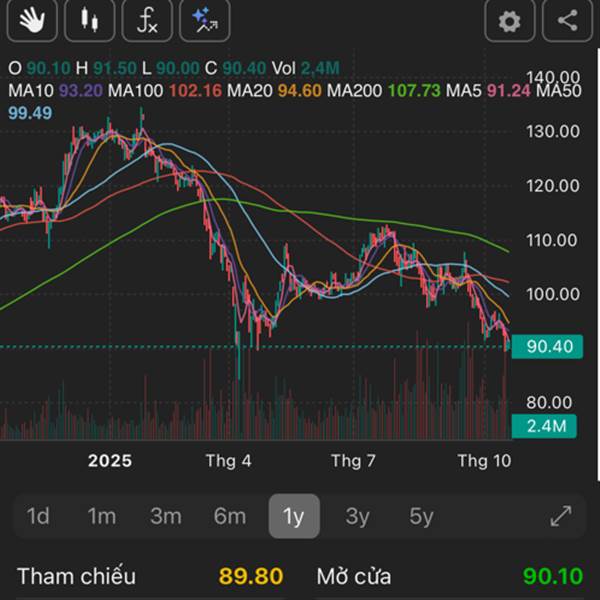Click the close price C 90.40 readout
600x600 pixels.
point(235,68)
